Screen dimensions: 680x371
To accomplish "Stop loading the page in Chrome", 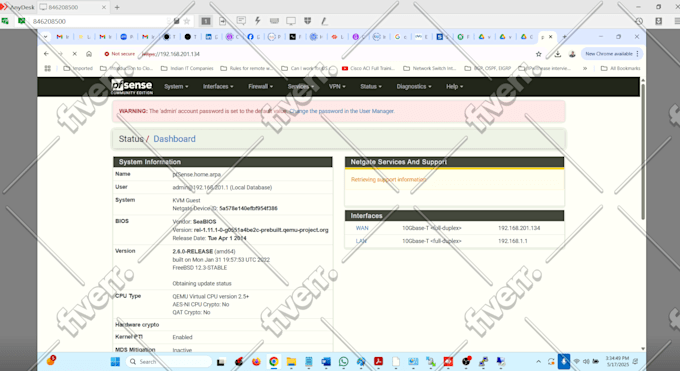I will click(75, 54).
